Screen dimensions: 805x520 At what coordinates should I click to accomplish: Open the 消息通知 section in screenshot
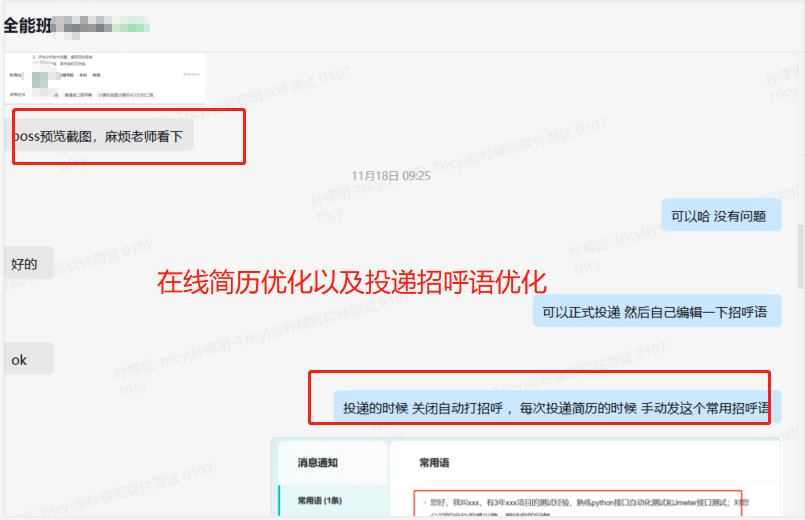pos(318,463)
